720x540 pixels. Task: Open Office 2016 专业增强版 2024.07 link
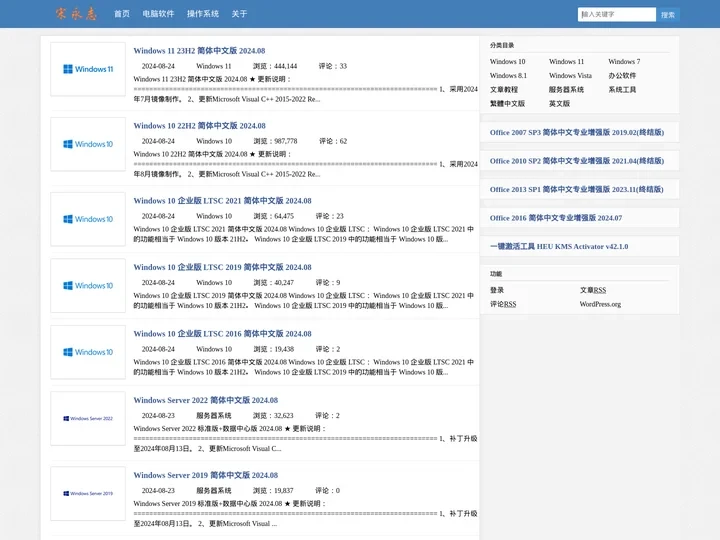click(556, 218)
